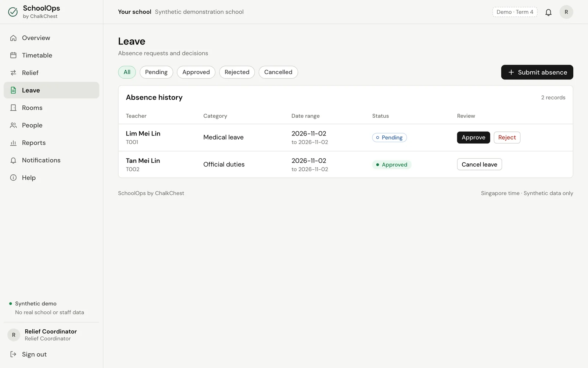588x368 pixels.
Task: Open the People section label
Action: click(32, 125)
